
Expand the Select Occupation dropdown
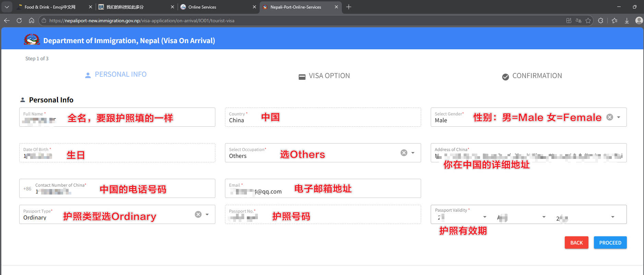pos(413,153)
